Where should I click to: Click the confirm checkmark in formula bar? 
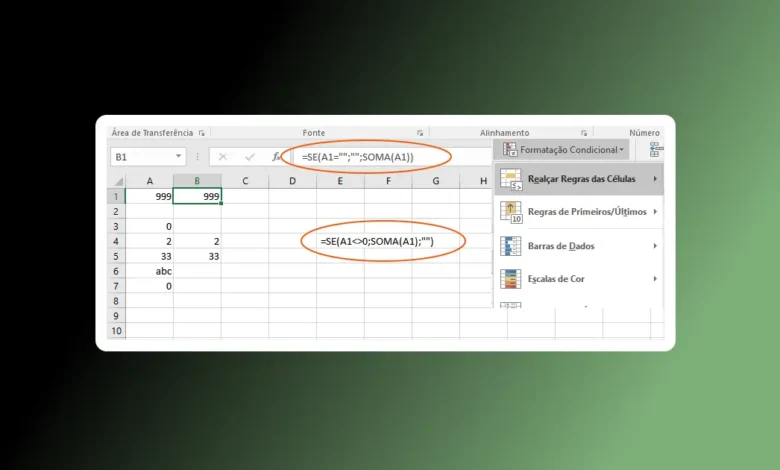point(250,157)
